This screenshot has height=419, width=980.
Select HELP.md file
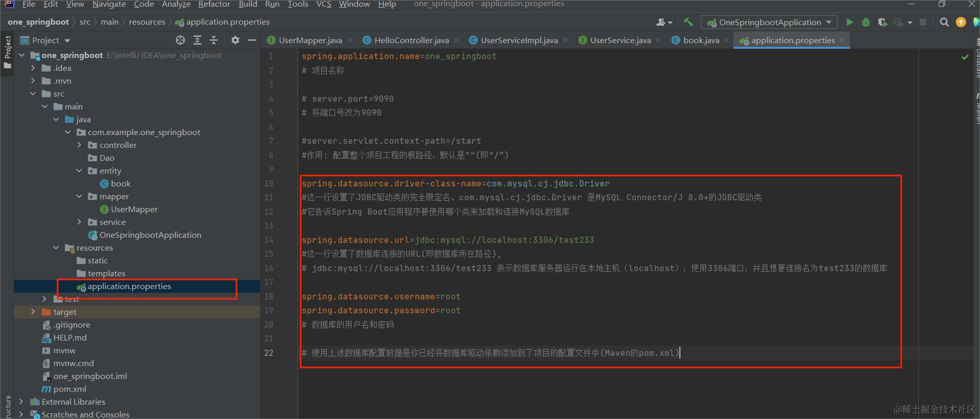64,337
